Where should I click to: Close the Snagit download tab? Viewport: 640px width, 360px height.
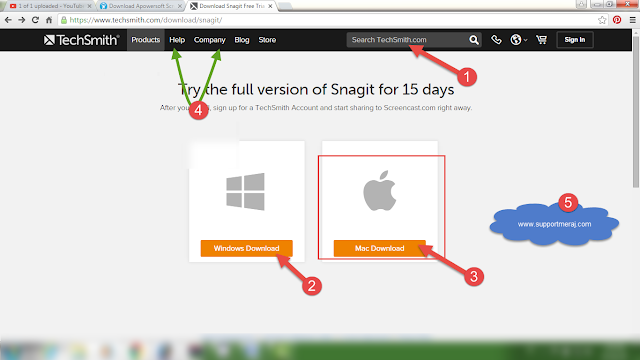point(270,6)
